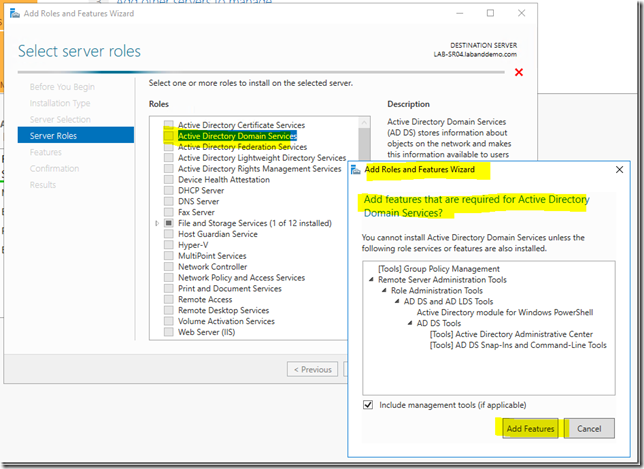Image resolution: width=644 pixels, height=469 pixels.
Task: Click Active Directory Domain Services role label
Action: click(x=237, y=136)
